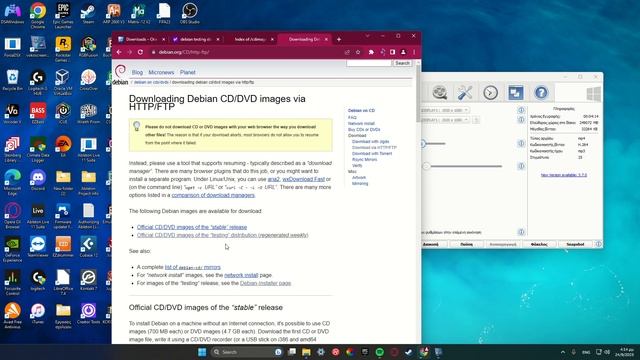The image size is (640, 360).
Task: Click sidebar FAQ link
Action: pyautogui.click(x=352, y=118)
